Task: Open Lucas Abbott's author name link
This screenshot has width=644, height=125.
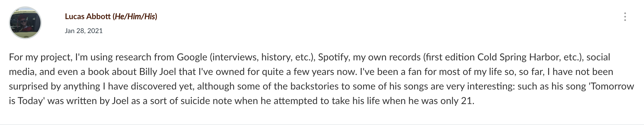Action: pos(88,16)
